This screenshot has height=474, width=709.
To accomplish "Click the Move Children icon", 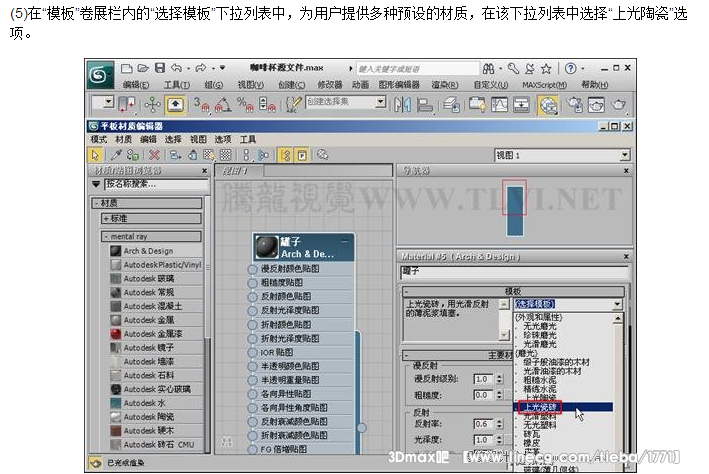I will click(175, 155).
